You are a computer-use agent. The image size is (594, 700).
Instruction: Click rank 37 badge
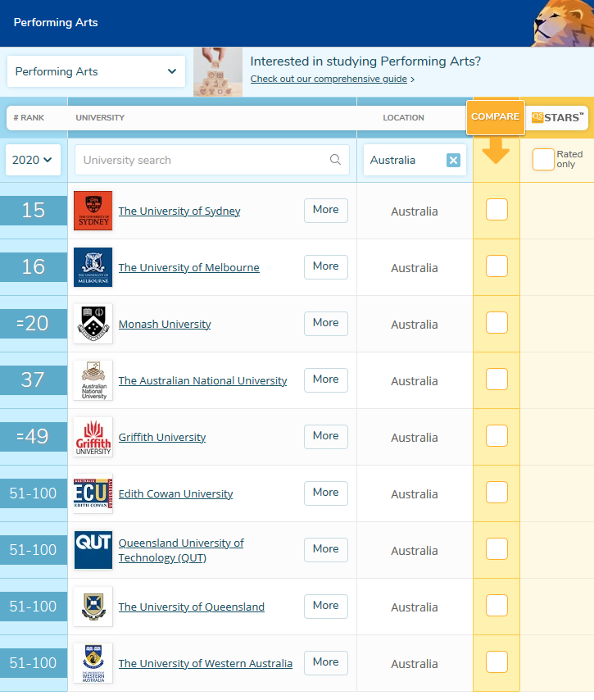tap(34, 380)
